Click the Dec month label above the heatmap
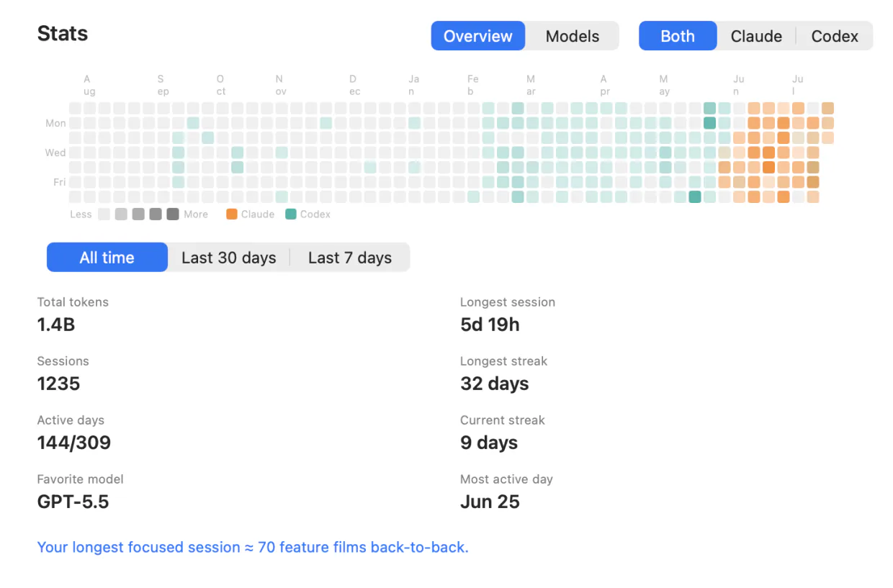Image resolution: width=893 pixels, height=588 pixels. pos(354,85)
